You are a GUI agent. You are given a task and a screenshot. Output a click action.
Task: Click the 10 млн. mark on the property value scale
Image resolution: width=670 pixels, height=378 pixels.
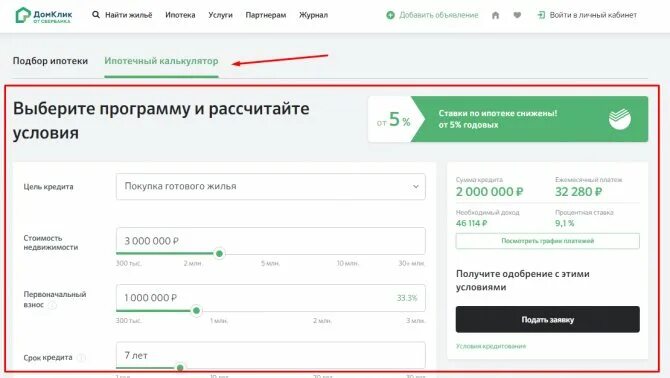click(347, 263)
